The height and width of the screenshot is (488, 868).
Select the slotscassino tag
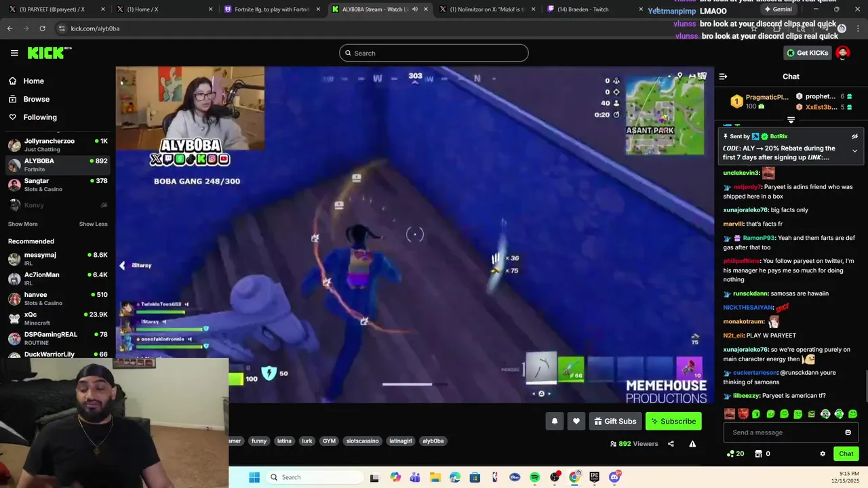click(362, 441)
